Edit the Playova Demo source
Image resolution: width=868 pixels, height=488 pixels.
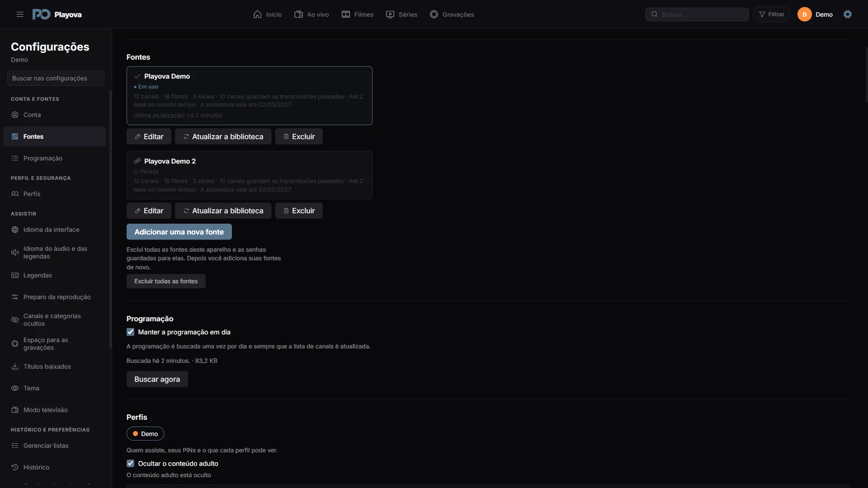[149, 136]
